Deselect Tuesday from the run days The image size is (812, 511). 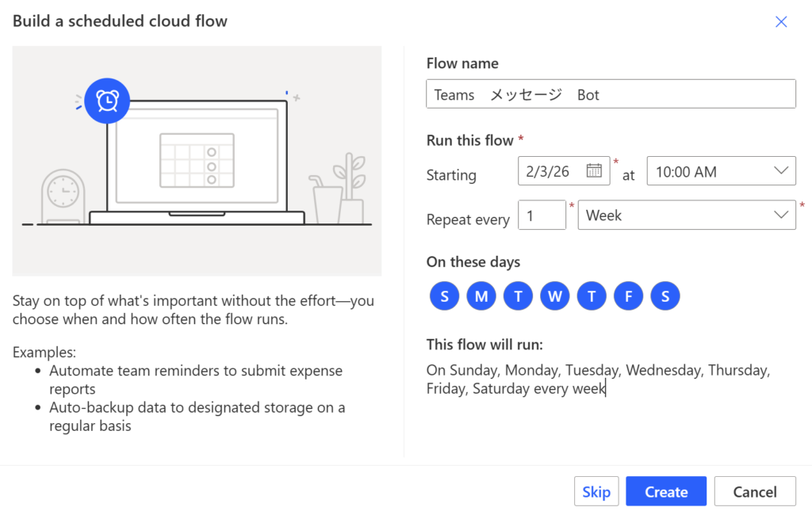(x=518, y=296)
